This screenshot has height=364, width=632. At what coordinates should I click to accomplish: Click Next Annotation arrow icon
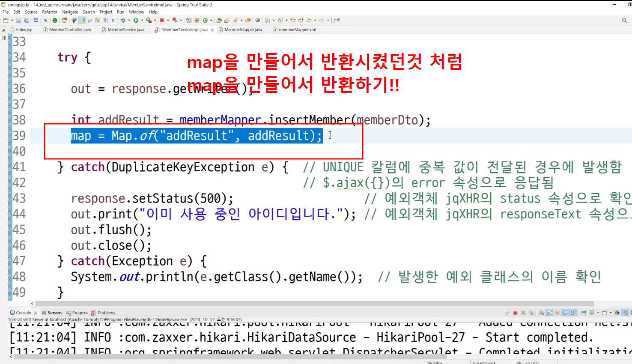(x=267, y=20)
